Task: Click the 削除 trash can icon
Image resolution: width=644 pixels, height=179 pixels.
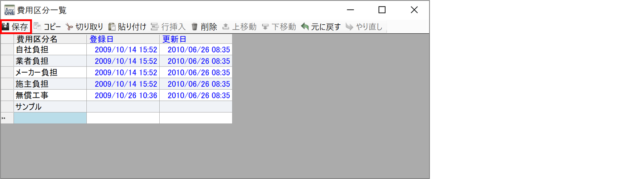Action: 194,27
